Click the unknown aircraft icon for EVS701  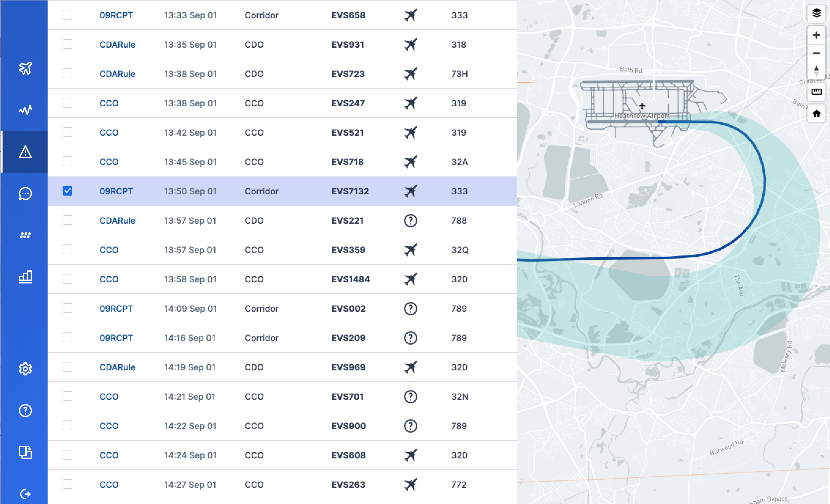(x=410, y=397)
